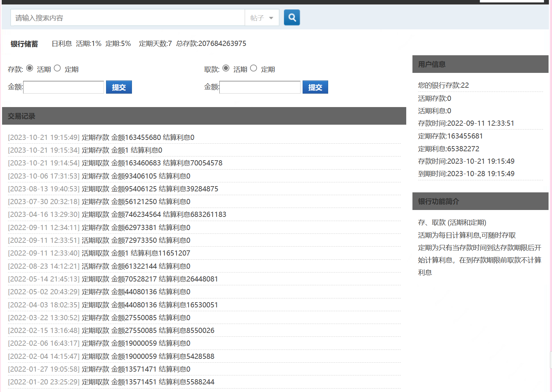Submit the deposit with 提交 button
Viewport: 552px width, 392px height.
pyautogui.click(x=119, y=87)
